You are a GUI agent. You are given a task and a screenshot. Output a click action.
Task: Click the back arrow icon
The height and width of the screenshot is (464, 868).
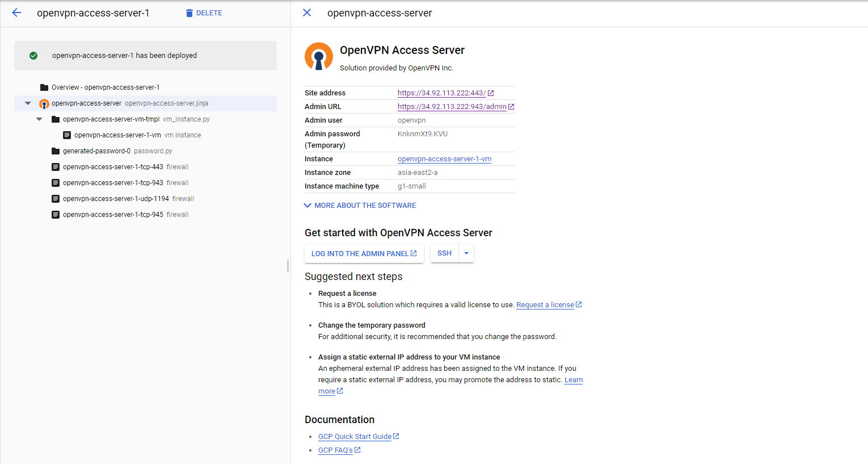(x=16, y=12)
